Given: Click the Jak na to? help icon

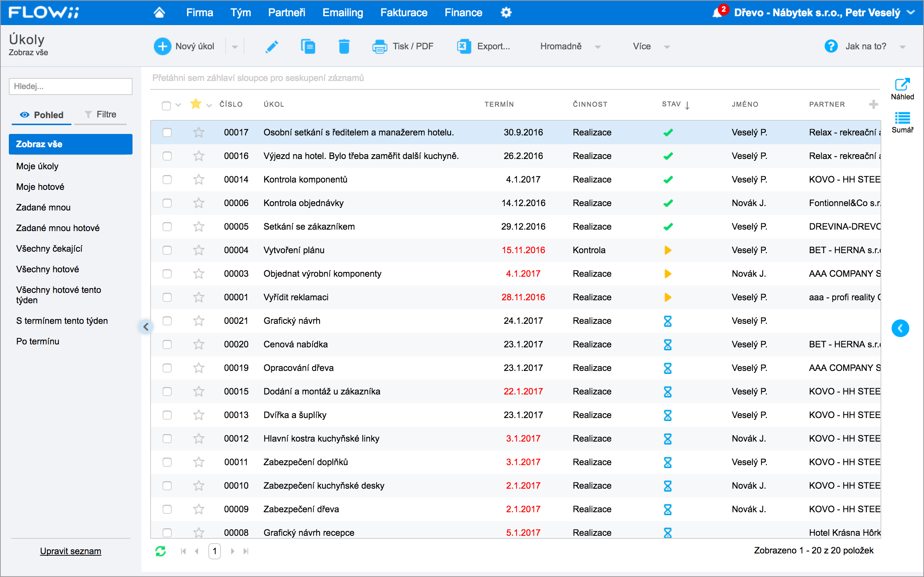Looking at the screenshot, I should [830, 47].
